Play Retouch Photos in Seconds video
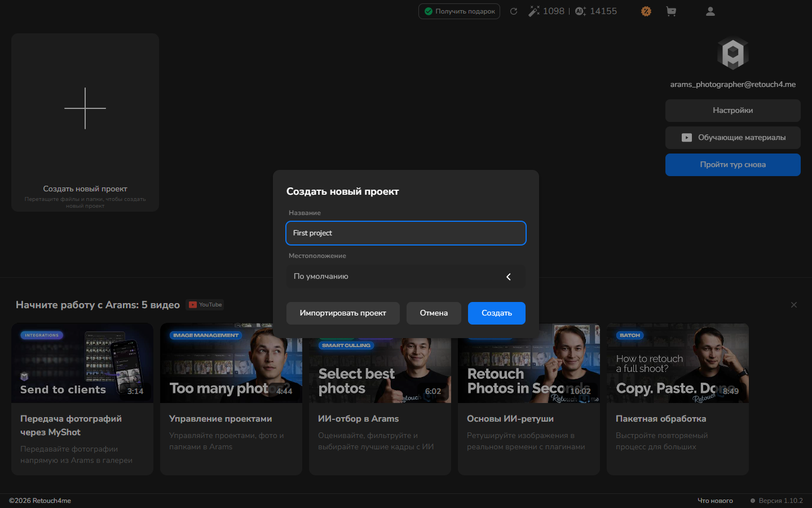The height and width of the screenshot is (508, 812). pyautogui.click(x=529, y=370)
